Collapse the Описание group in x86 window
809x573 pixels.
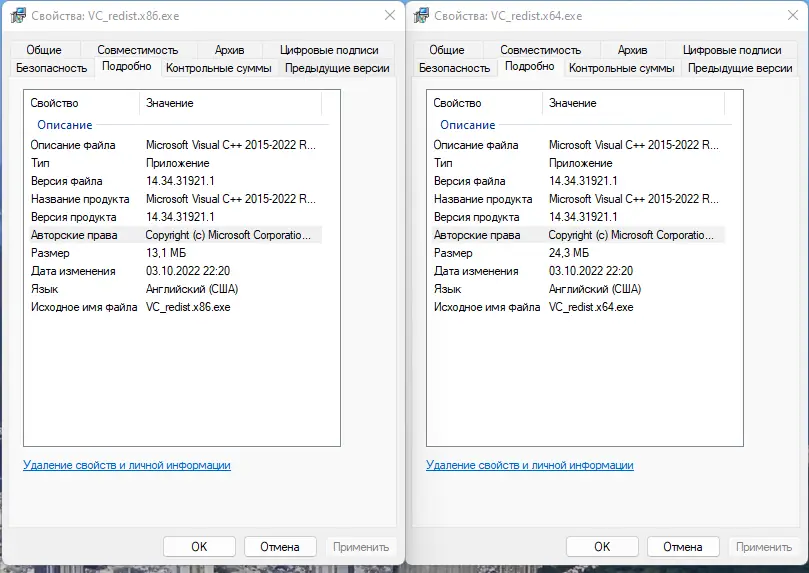tap(64, 125)
